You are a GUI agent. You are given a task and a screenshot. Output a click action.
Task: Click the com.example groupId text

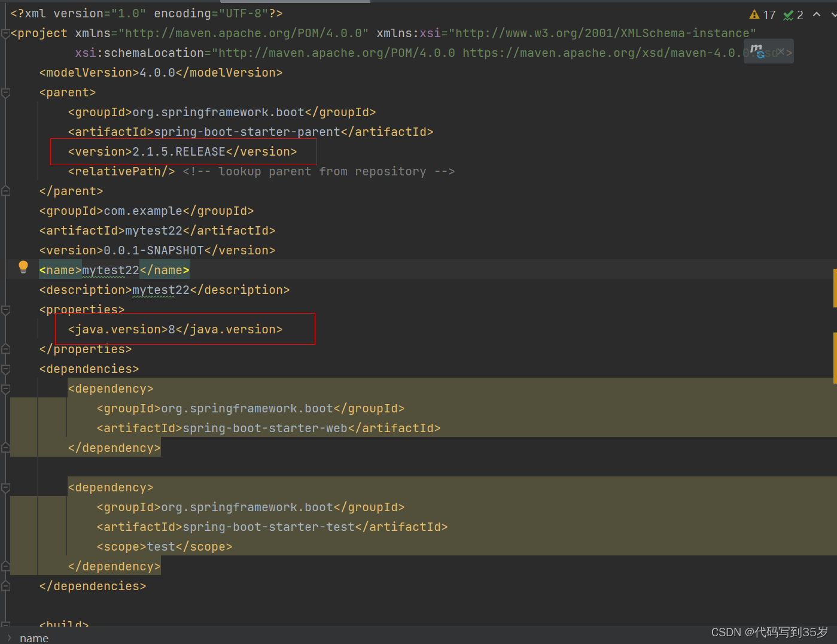click(x=143, y=211)
